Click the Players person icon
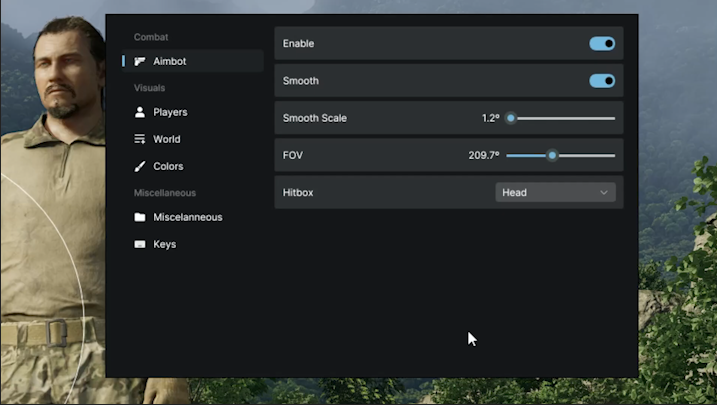 pyautogui.click(x=140, y=113)
